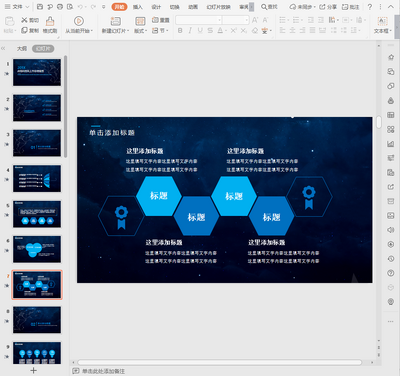Click the share arrow icon in right sidebar
Viewport: 400px width, 376px height.
391,187
